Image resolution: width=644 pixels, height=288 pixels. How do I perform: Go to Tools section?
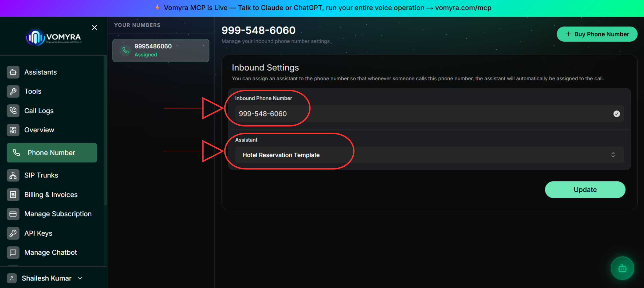[x=52, y=91]
